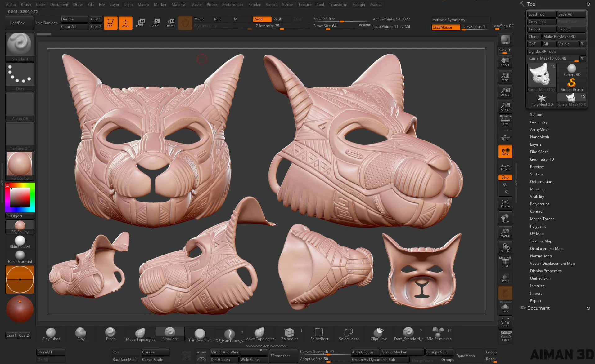Expand the Layers section

535,144
